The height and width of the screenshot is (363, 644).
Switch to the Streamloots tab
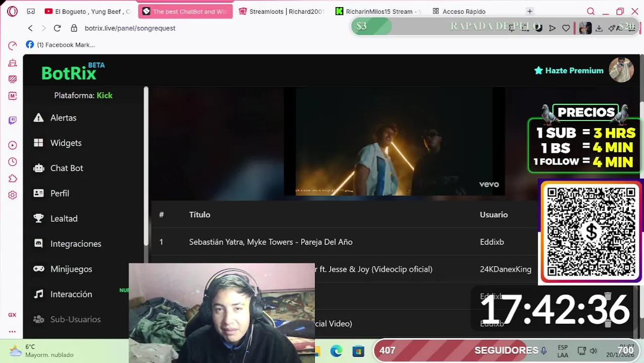(x=282, y=11)
